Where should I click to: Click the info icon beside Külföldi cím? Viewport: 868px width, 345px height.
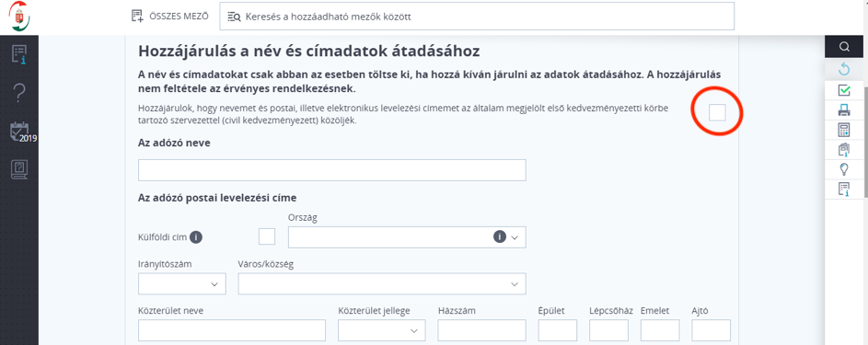point(195,237)
